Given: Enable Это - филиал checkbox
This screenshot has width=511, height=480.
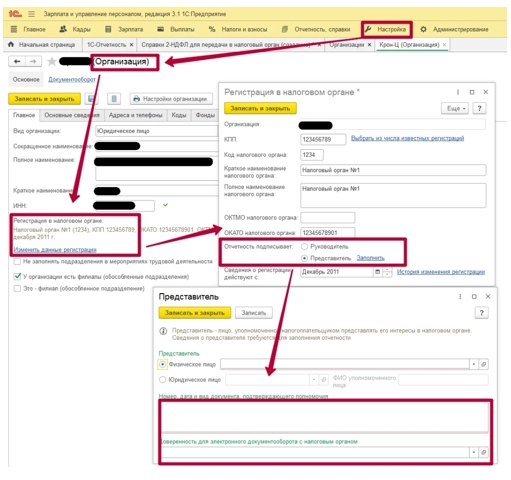Looking at the screenshot, I should point(17,288).
